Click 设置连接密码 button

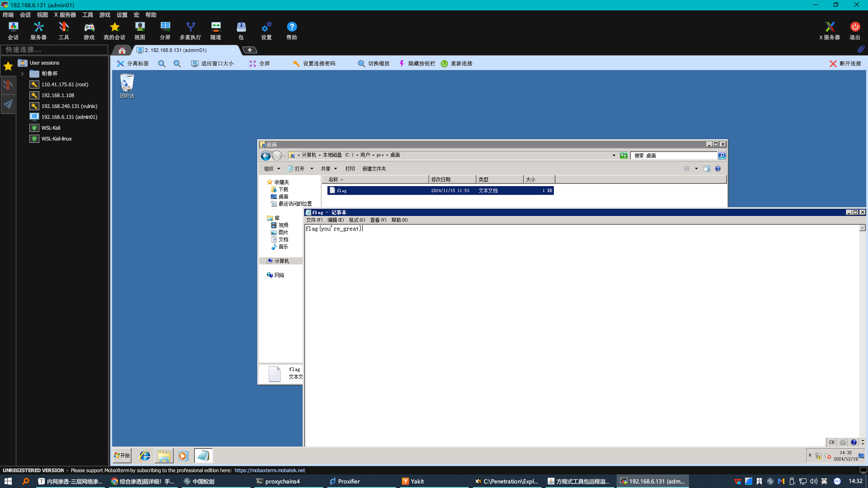(314, 64)
